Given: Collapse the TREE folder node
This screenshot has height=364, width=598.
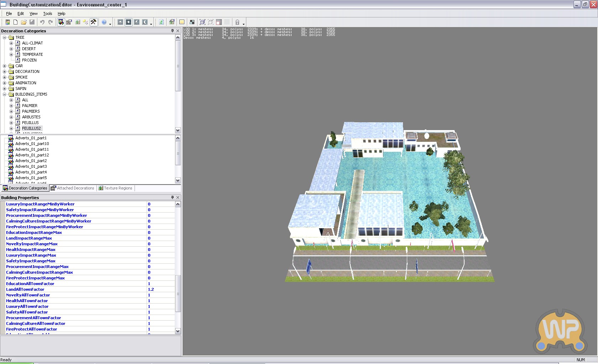Looking at the screenshot, I should pos(5,37).
